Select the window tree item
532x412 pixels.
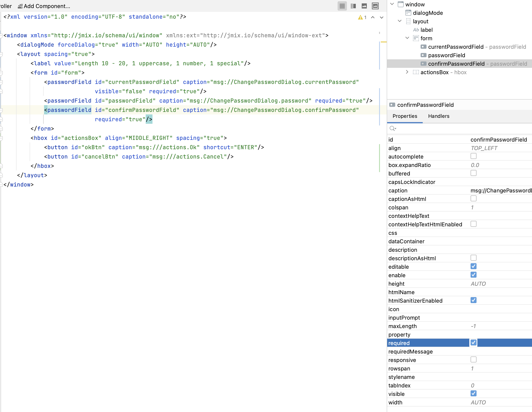tap(415, 4)
